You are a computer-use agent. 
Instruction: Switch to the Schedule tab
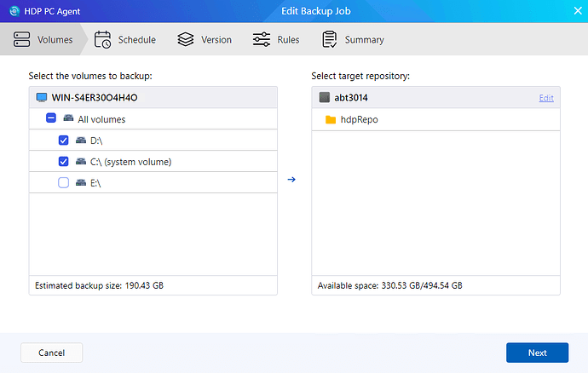(x=124, y=39)
